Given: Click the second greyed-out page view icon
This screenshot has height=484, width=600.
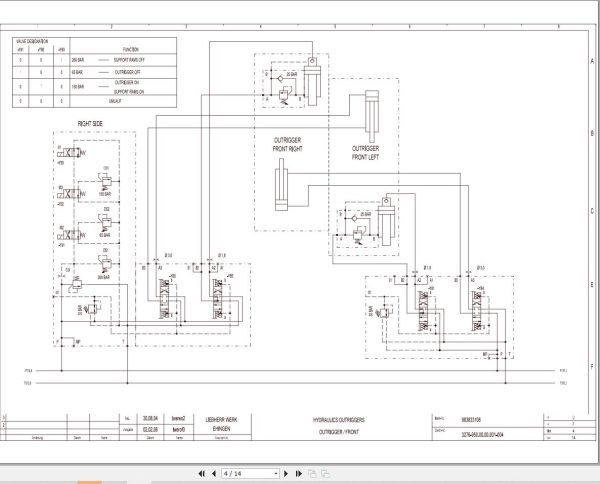Looking at the screenshot, I should (x=325, y=474).
